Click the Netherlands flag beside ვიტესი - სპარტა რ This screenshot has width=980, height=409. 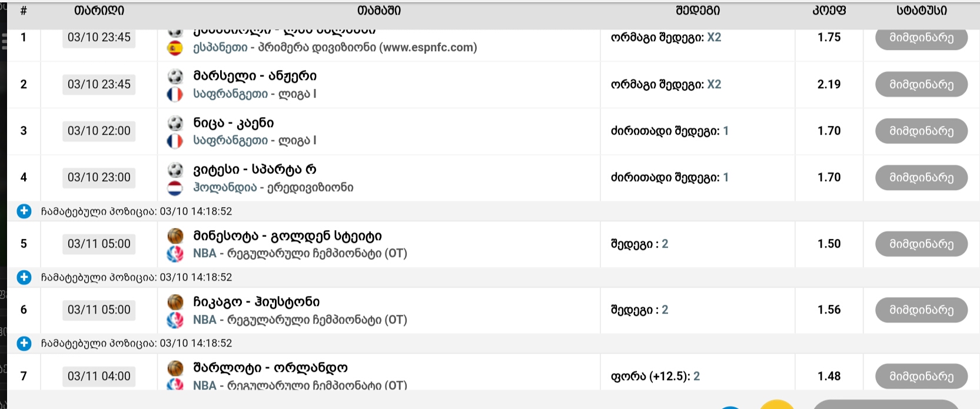coord(175,188)
